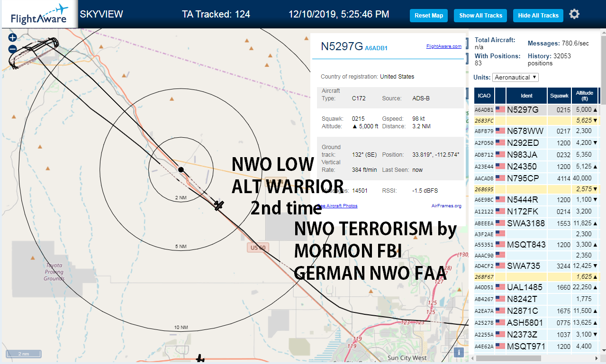Open the Units dropdown
The image size is (606, 364).
[x=516, y=77]
